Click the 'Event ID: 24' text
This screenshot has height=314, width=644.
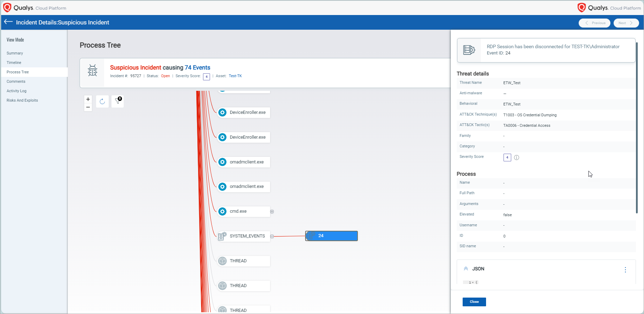499,53
